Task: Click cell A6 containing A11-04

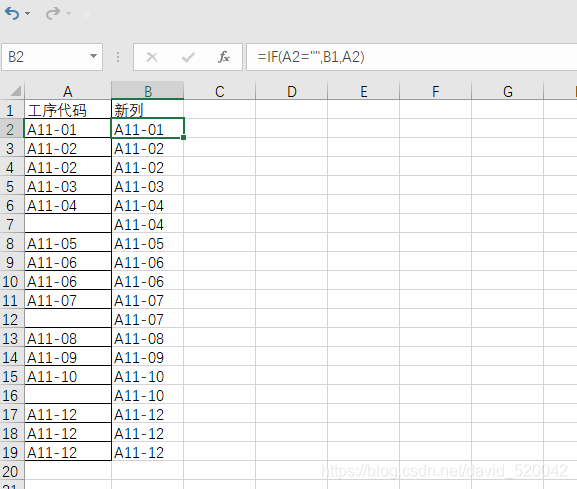Action: [68, 205]
